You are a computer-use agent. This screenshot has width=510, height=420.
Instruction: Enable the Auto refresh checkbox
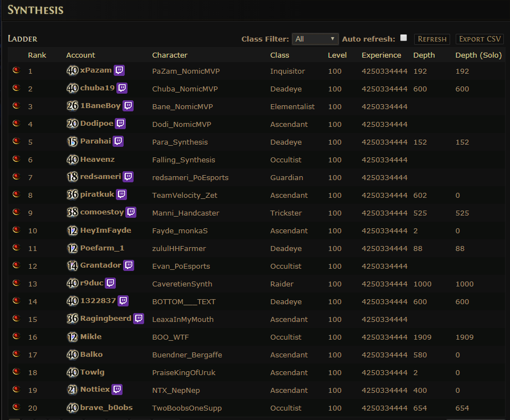(404, 38)
